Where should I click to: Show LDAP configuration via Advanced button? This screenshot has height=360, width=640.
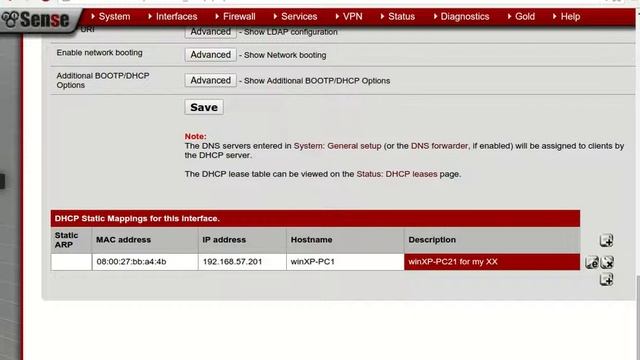coord(210,32)
